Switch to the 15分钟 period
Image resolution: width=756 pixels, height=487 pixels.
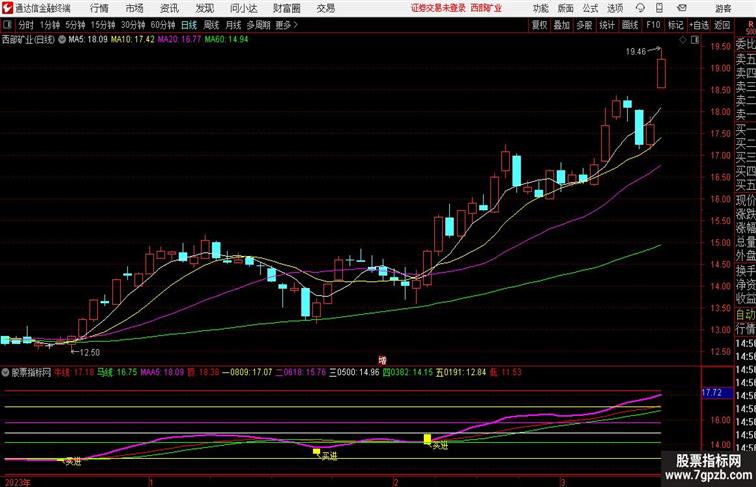tap(103, 25)
